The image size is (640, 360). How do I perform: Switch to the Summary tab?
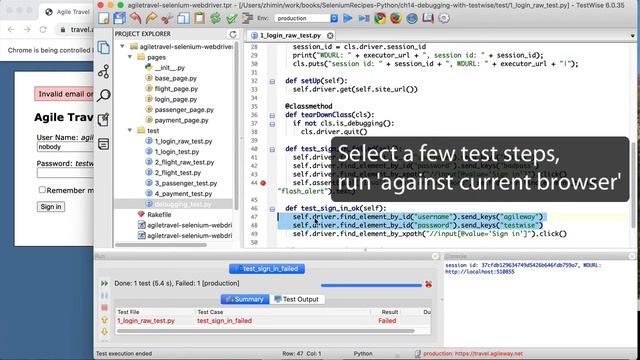(245, 299)
